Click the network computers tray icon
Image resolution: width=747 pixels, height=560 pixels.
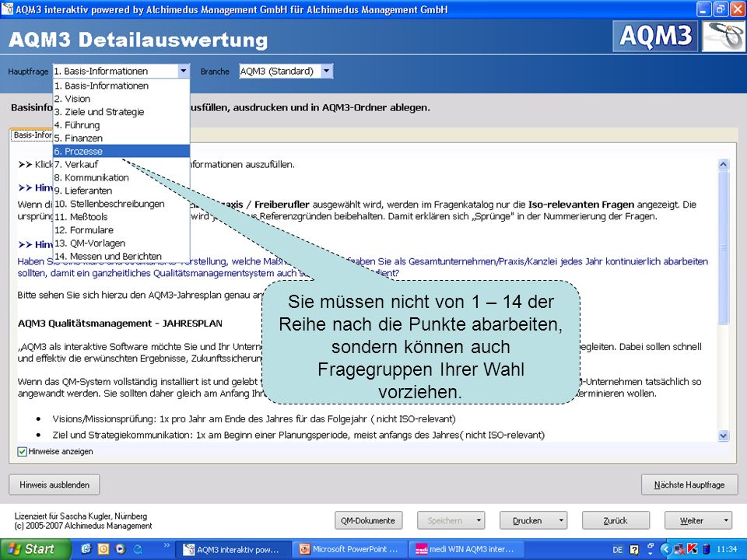click(680, 550)
